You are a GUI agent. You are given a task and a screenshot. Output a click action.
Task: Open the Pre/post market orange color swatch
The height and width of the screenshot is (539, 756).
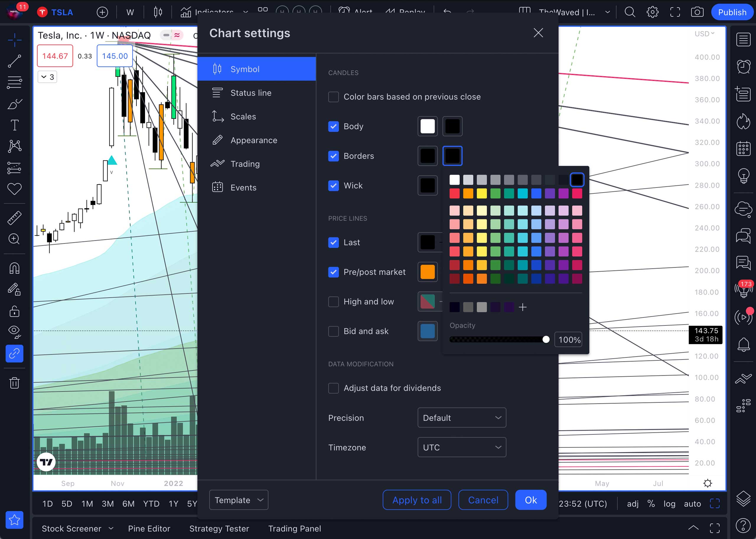pyautogui.click(x=427, y=272)
